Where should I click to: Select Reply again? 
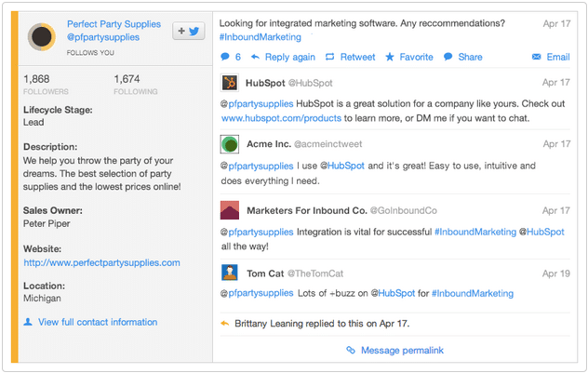click(x=290, y=58)
